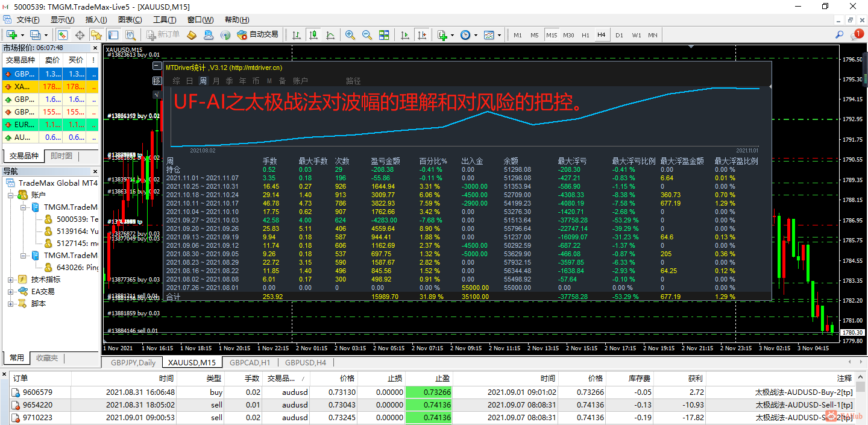
Task: Toggle the Market Watch window icon
Action: pyautogui.click(x=61, y=35)
